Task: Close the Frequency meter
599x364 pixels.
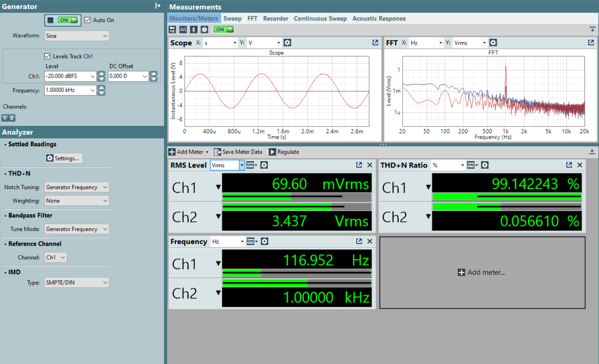Action: tap(370, 241)
